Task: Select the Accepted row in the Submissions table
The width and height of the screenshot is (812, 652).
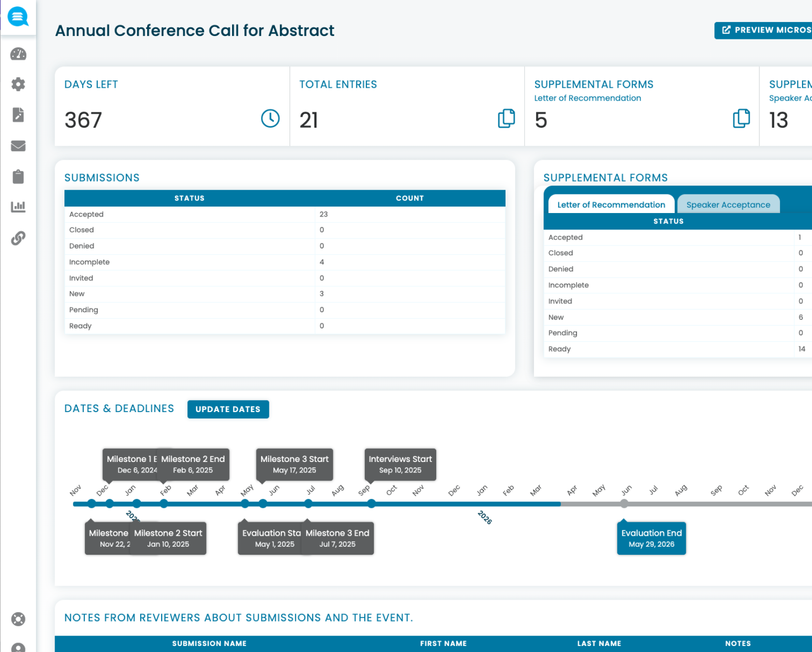Action: (x=200, y=214)
